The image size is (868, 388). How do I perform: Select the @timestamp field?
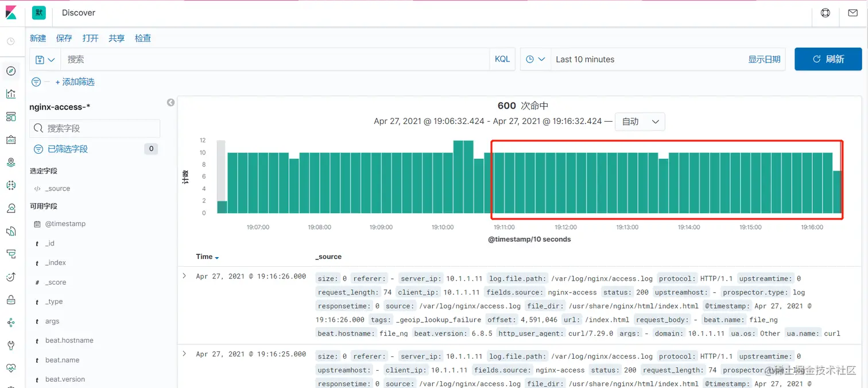(65, 224)
